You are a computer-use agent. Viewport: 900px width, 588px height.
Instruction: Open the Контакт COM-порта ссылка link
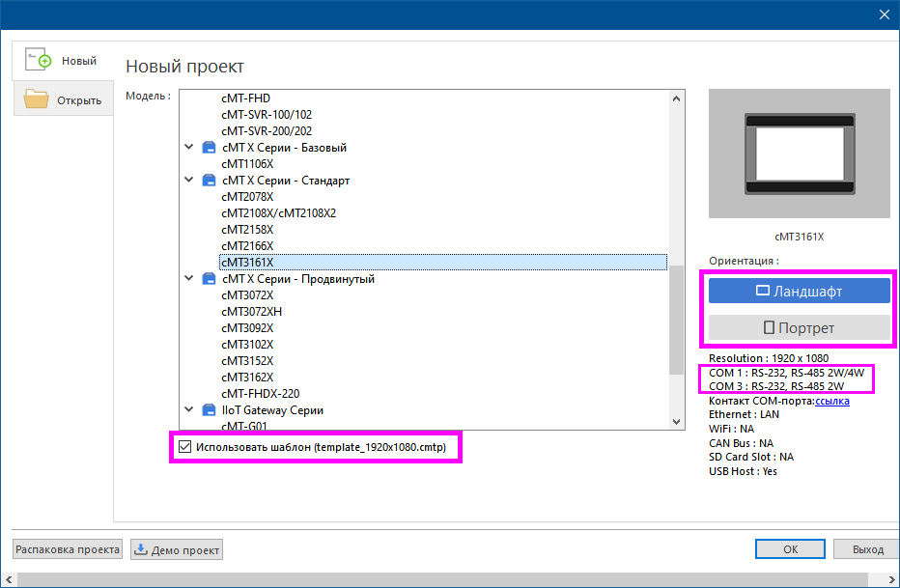coord(832,401)
